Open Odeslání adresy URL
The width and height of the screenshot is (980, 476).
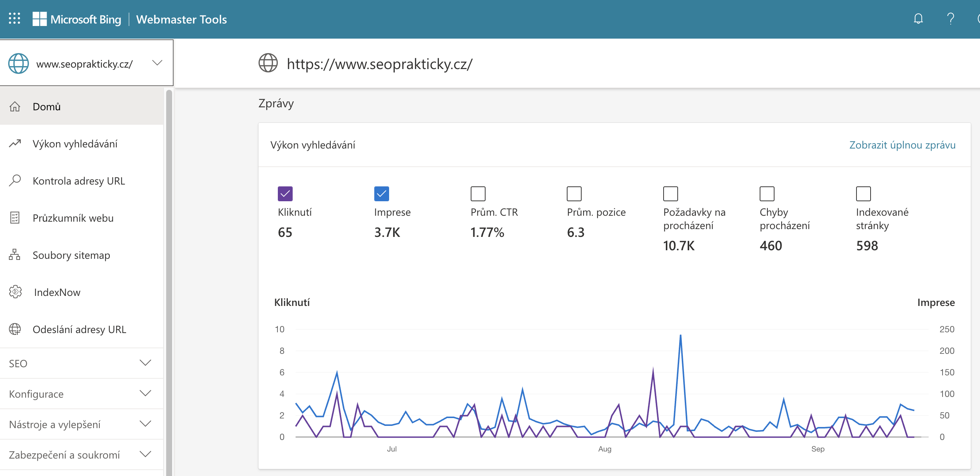click(x=81, y=329)
